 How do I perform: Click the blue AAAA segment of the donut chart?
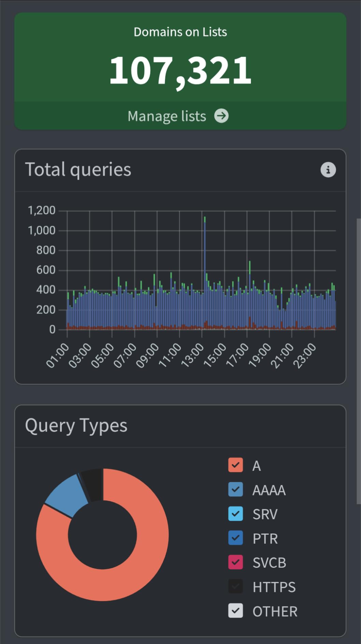[x=67, y=495]
